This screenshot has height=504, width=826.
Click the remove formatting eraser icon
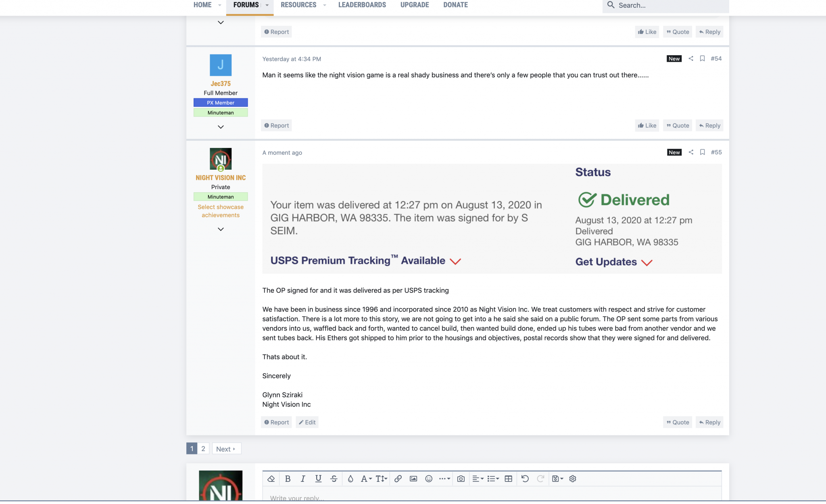(x=271, y=479)
